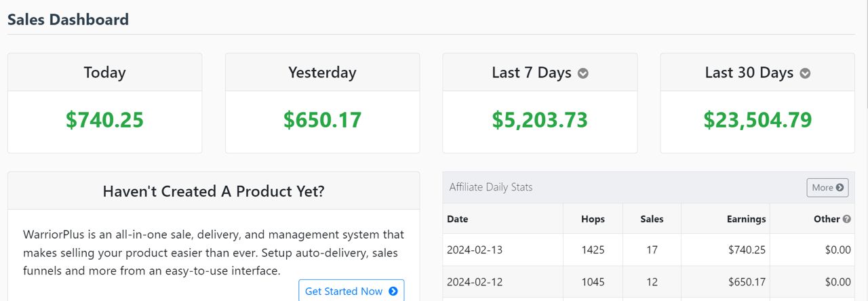
Task: Select the 2024-02-13 date cell
Action: (503, 249)
